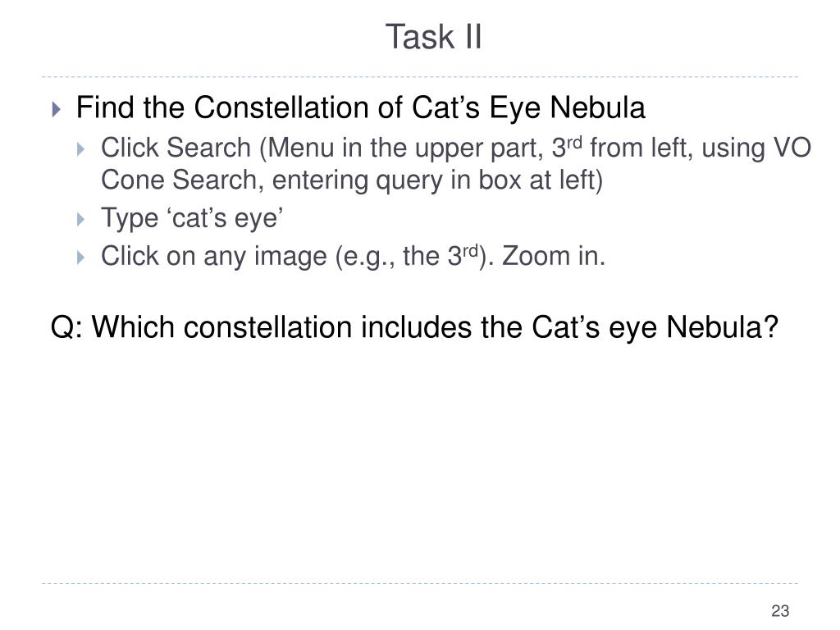Click the word 'Search' in the first sub-bullet

[x=209, y=148]
